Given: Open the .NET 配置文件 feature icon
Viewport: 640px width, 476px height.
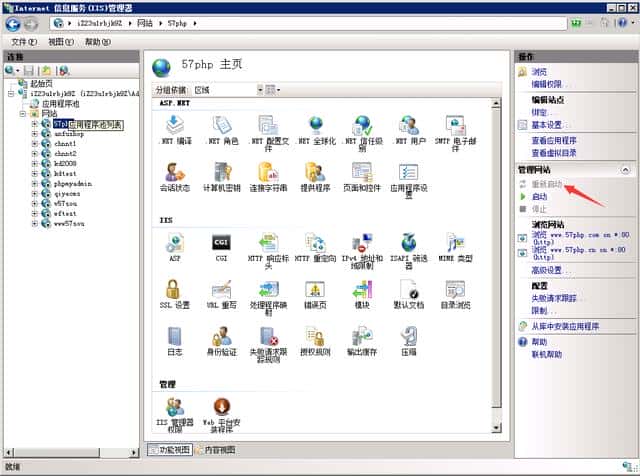Looking at the screenshot, I should [x=268, y=125].
